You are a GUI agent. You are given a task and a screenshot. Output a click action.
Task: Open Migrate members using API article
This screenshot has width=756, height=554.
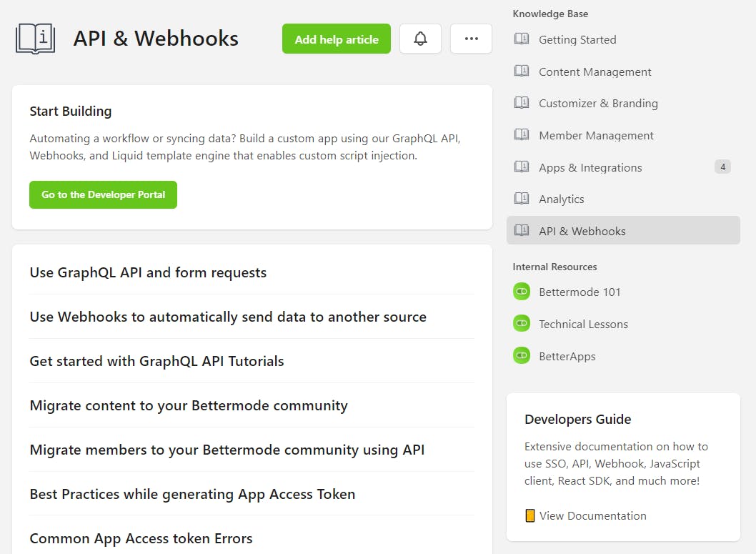[x=227, y=450]
